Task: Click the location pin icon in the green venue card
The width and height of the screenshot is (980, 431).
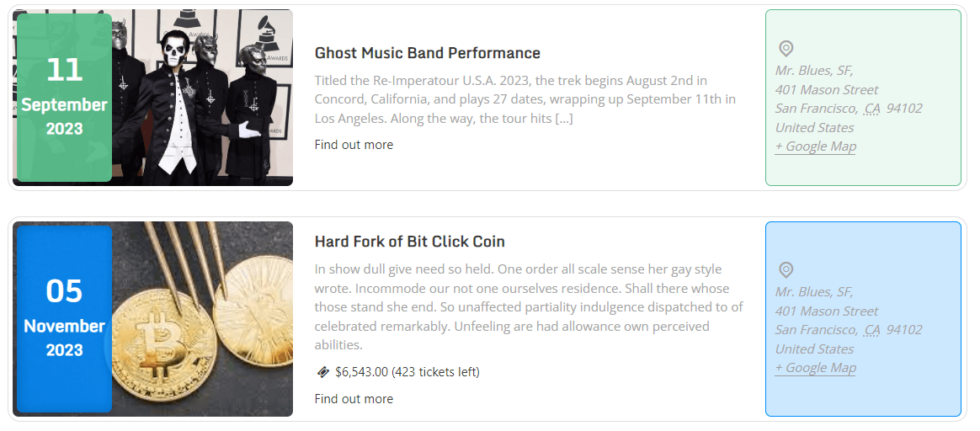Action: coord(786,49)
